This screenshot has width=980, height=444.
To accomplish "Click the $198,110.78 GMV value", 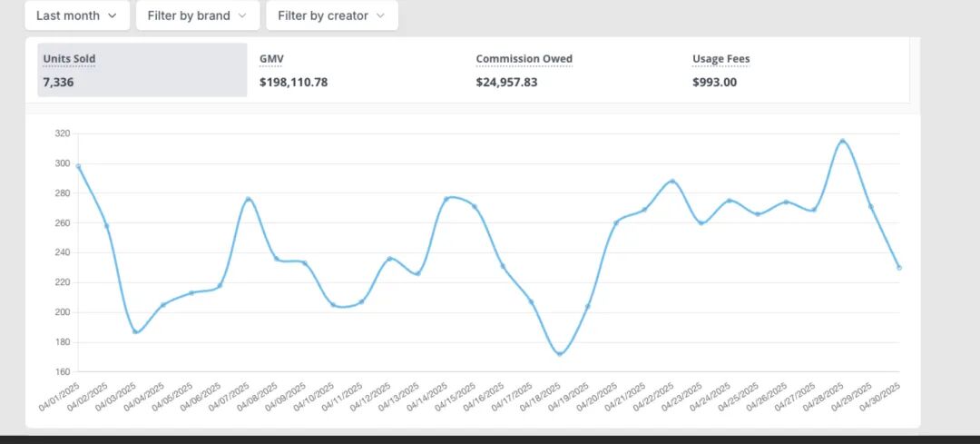I will click(294, 82).
